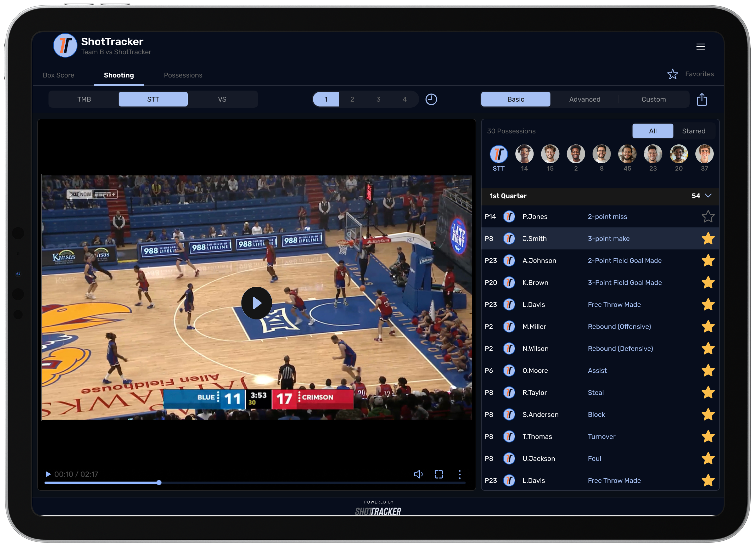The image size is (756, 548).
Task: Click small play icon near timestamp
Action: (x=48, y=474)
